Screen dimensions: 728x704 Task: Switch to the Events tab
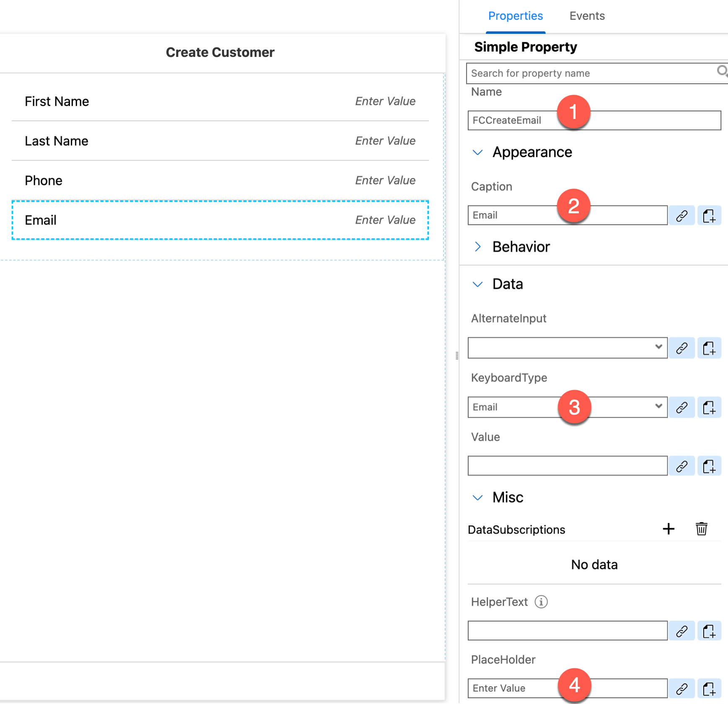click(587, 16)
